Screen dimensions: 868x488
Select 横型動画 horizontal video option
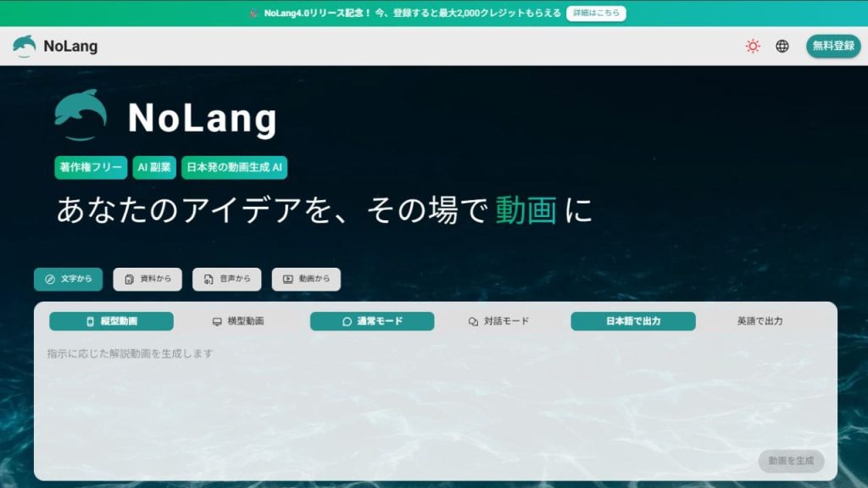238,321
